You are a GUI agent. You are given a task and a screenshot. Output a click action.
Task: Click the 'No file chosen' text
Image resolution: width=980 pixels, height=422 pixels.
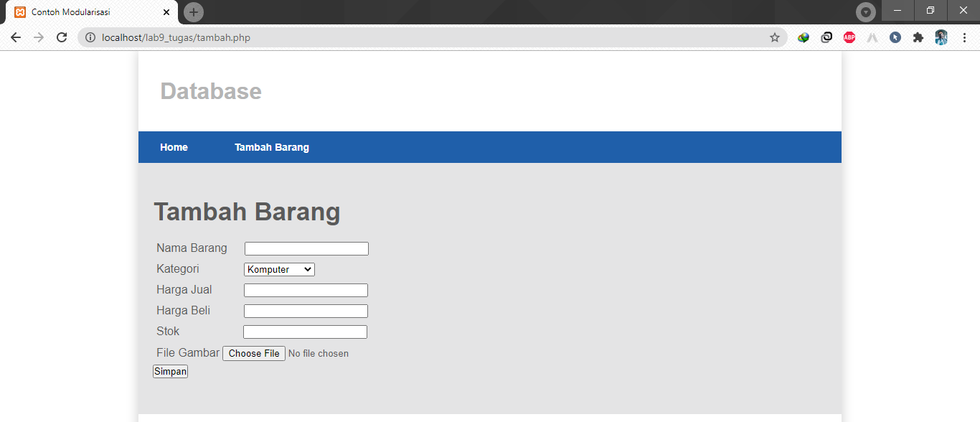click(x=319, y=354)
